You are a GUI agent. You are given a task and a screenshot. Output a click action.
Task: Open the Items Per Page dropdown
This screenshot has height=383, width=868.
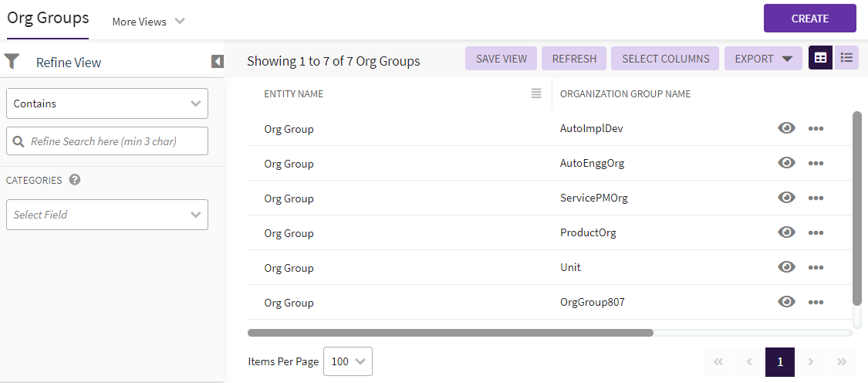pos(348,361)
